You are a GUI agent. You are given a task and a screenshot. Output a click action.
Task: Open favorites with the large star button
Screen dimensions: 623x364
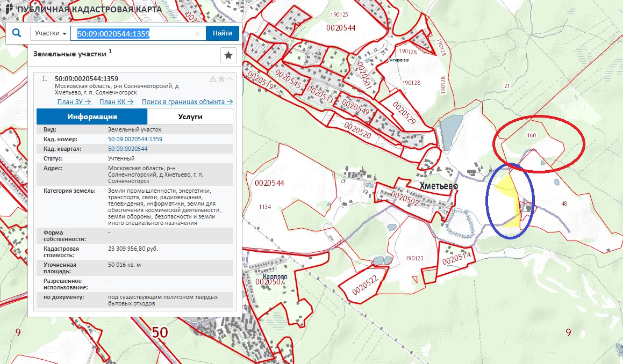click(228, 55)
